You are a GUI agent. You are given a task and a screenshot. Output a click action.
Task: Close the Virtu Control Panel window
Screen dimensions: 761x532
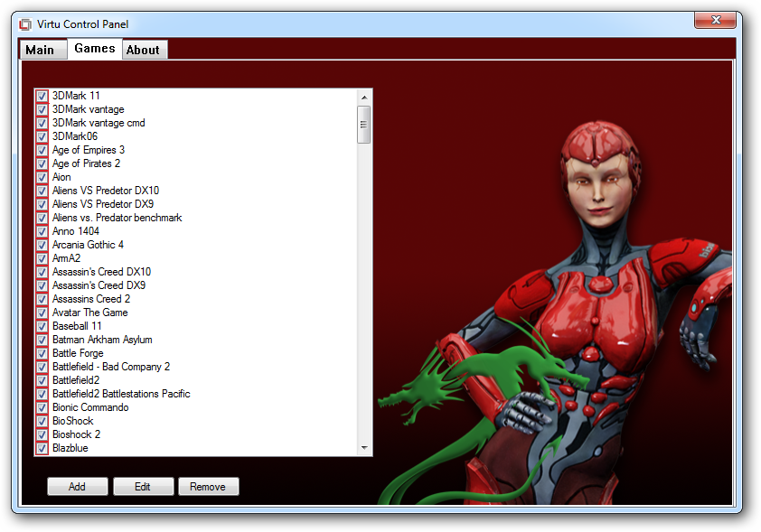coord(715,21)
